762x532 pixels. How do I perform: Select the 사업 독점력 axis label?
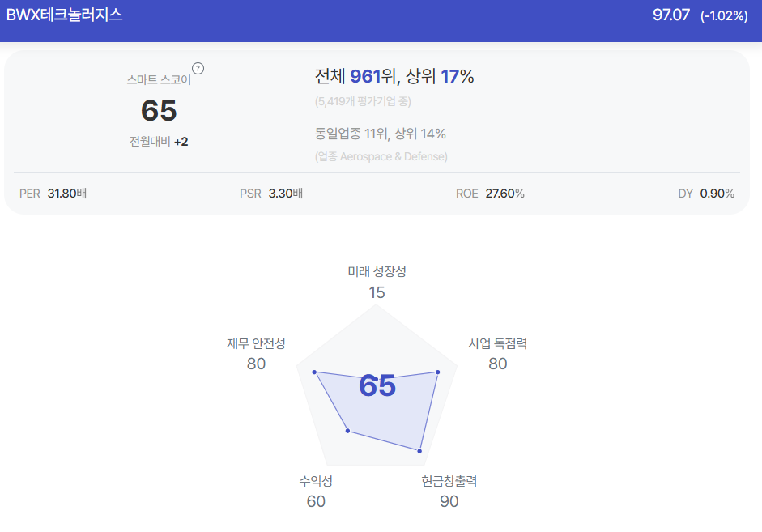click(x=498, y=343)
